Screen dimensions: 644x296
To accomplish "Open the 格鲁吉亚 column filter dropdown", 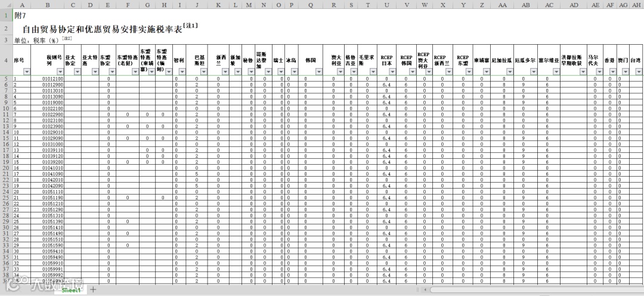I will (x=354, y=72).
